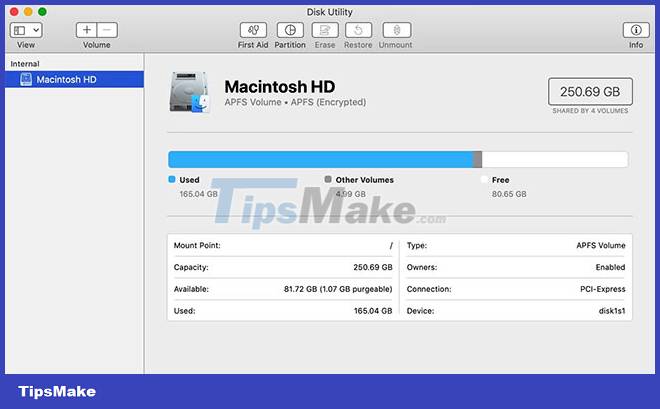Click the Macintosh HD title heading
660x409 pixels.
coord(280,87)
